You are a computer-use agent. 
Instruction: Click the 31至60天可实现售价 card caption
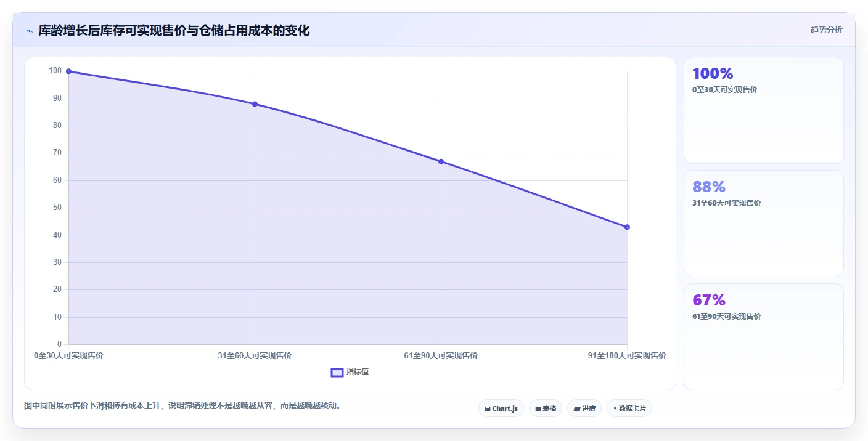[x=727, y=203]
